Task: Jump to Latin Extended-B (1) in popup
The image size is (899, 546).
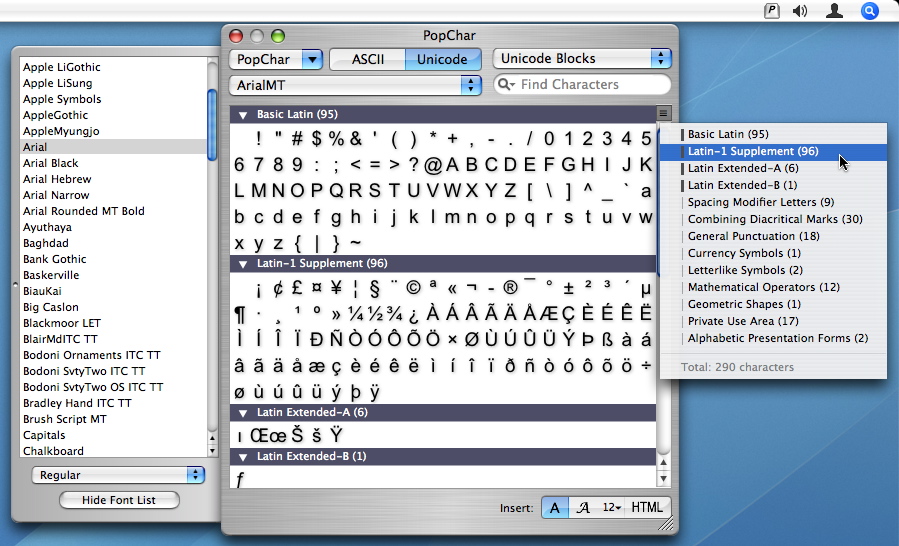Action: click(773, 185)
